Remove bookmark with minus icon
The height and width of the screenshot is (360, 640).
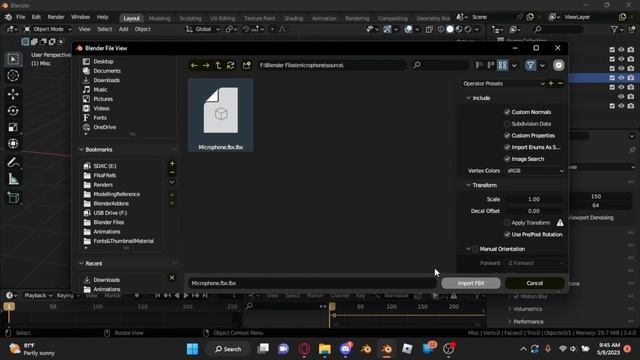(172, 172)
